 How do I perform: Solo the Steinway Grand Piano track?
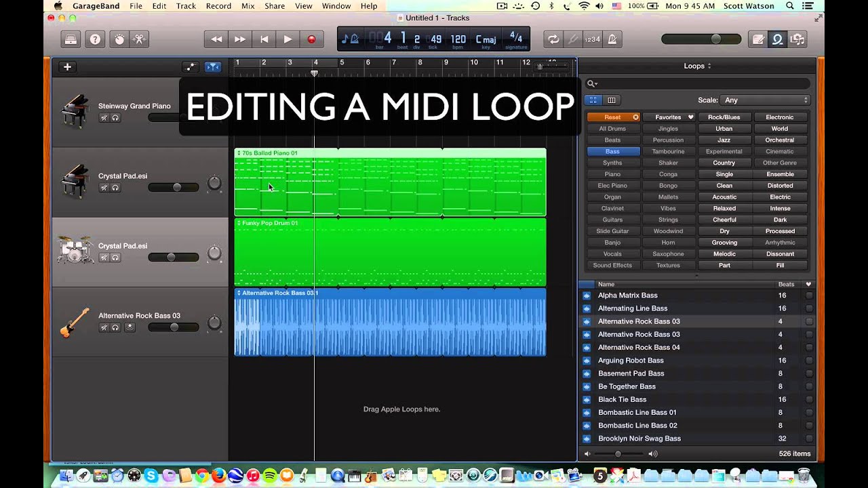pos(115,118)
